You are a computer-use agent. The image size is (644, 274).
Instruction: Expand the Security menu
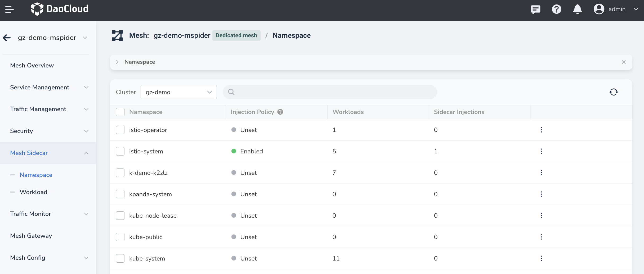point(48,131)
